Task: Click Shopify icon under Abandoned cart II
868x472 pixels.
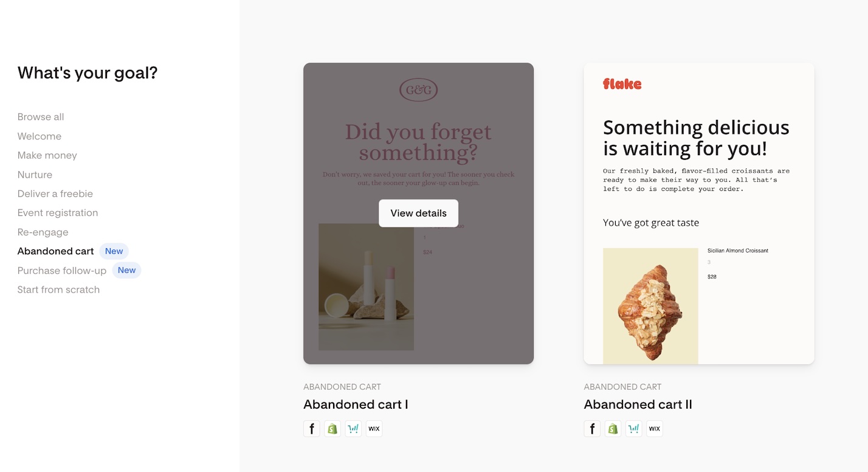Action: (613, 429)
